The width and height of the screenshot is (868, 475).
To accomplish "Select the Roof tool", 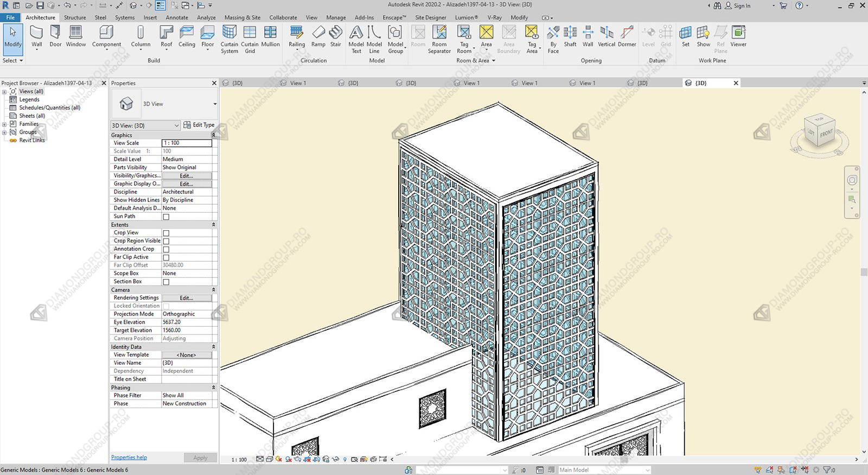I will (167, 37).
